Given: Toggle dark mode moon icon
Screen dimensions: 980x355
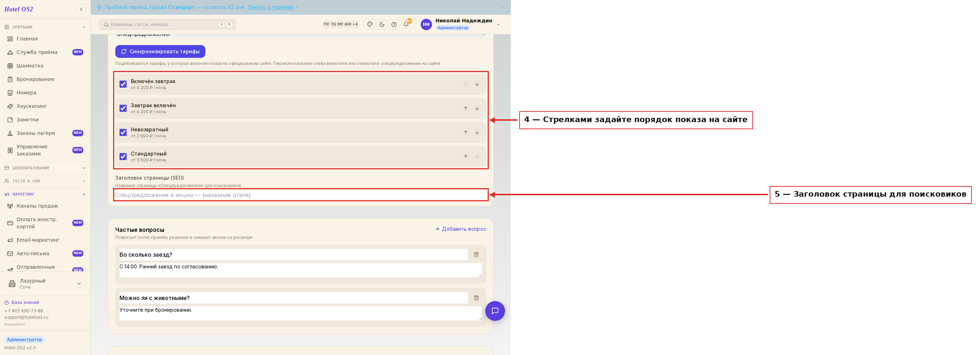Looking at the screenshot, I should [382, 24].
